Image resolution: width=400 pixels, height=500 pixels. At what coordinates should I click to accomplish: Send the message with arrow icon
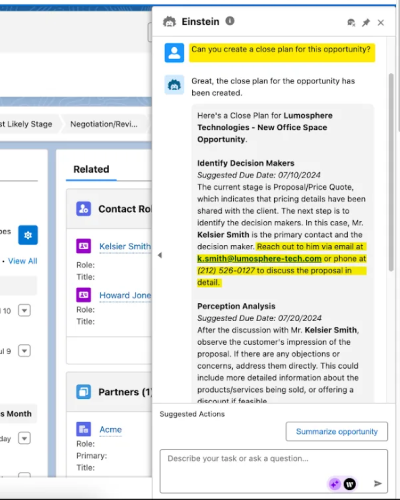[x=377, y=483]
